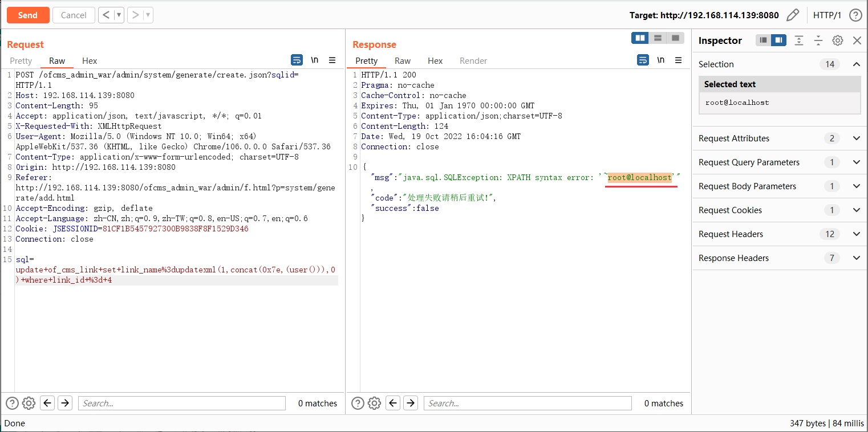Switch Response view to Raw tab

click(403, 61)
